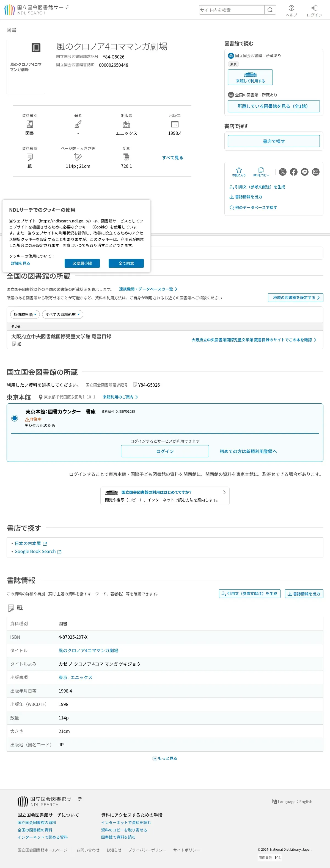Click 初めての方は新規利用登録へ link

pyautogui.click(x=248, y=451)
